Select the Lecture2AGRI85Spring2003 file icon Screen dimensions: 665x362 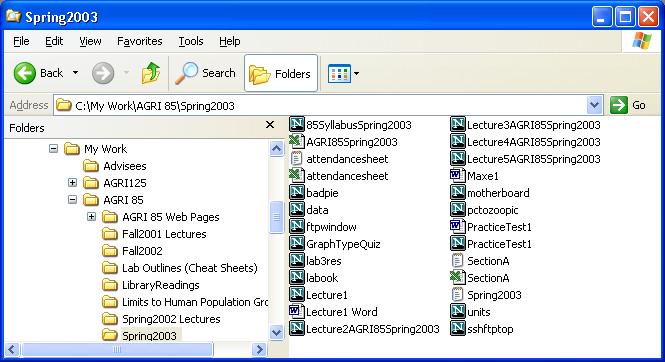(x=297, y=329)
